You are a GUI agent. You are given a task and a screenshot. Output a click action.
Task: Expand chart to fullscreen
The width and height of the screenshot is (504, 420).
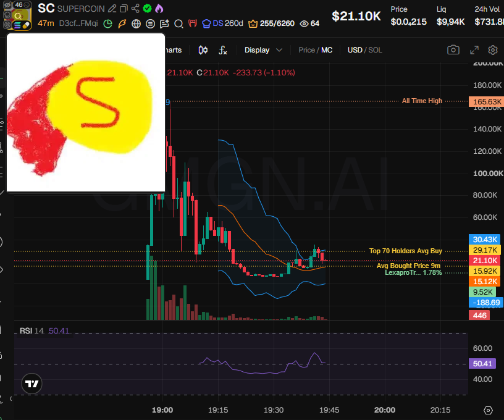coord(474,50)
